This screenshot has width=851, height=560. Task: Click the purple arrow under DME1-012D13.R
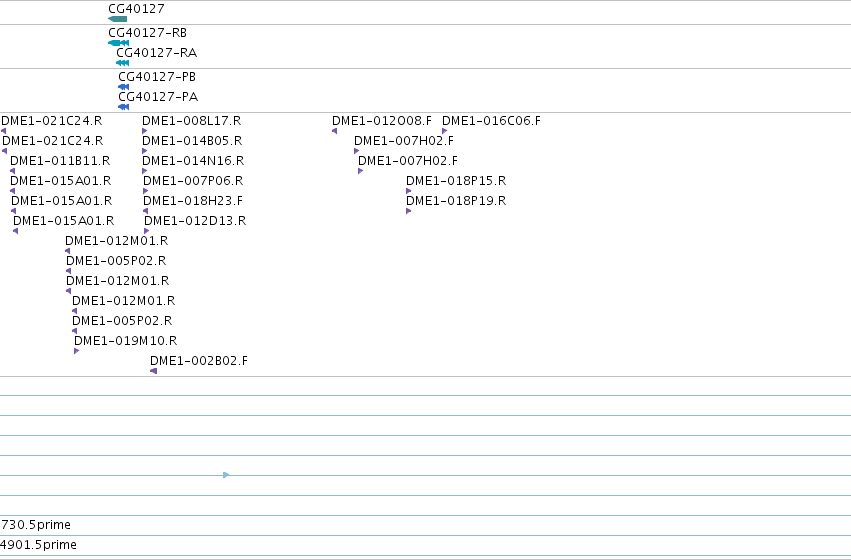tap(147, 231)
